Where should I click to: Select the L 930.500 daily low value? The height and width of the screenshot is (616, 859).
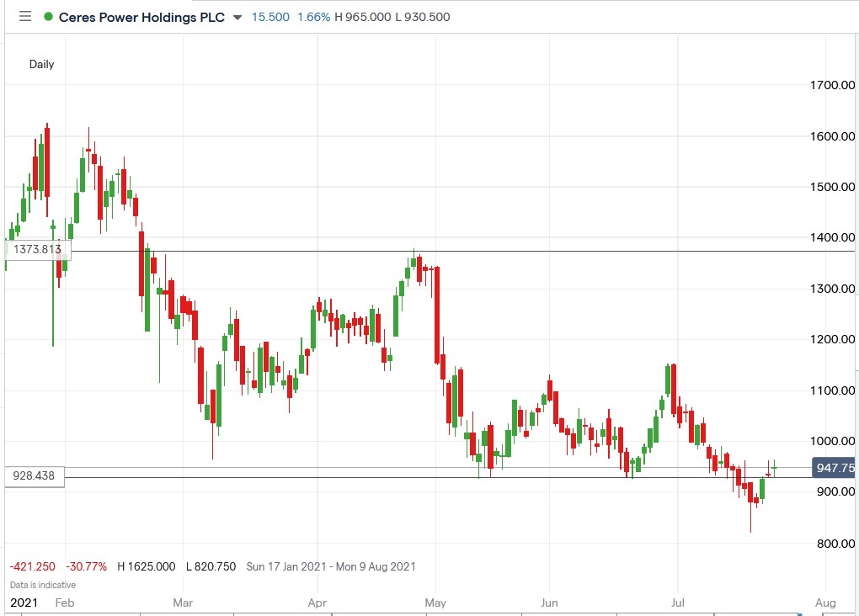(423, 17)
